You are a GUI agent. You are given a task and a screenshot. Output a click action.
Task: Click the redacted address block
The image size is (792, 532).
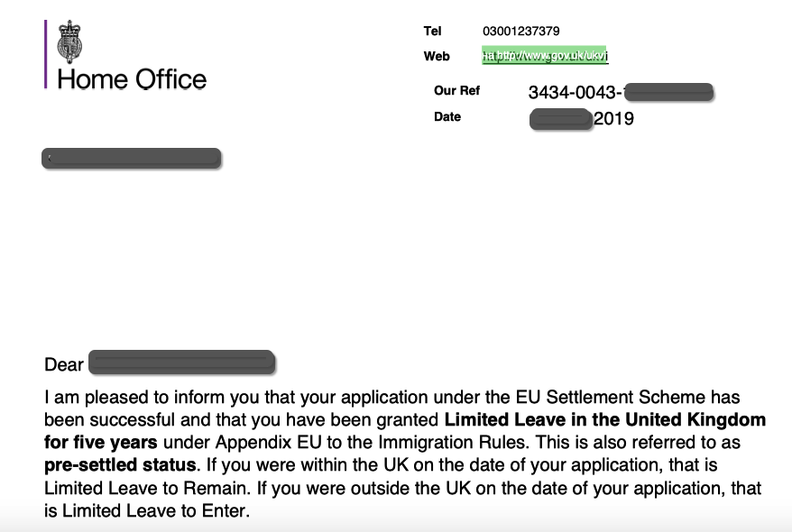pyautogui.click(x=132, y=159)
